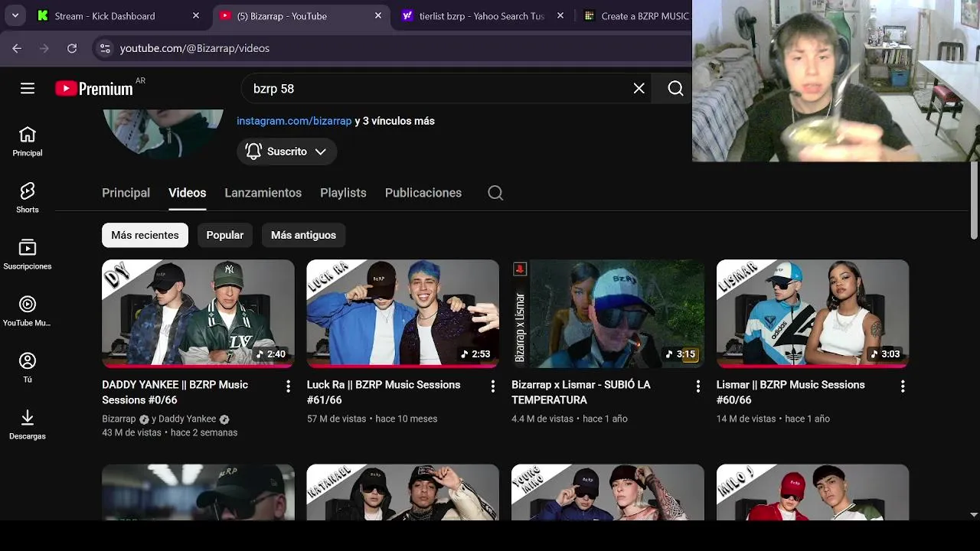
Task: Play the Lismar session video thumbnail
Action: (x=812, y=314)
